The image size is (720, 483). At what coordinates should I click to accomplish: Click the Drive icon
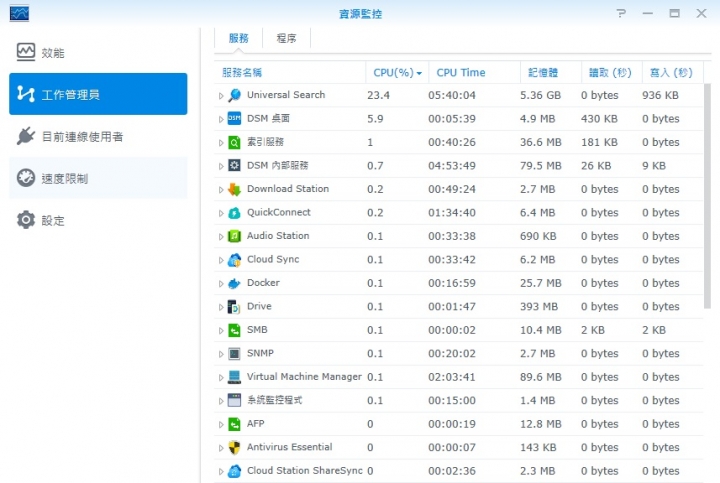(x=234, y=306)
